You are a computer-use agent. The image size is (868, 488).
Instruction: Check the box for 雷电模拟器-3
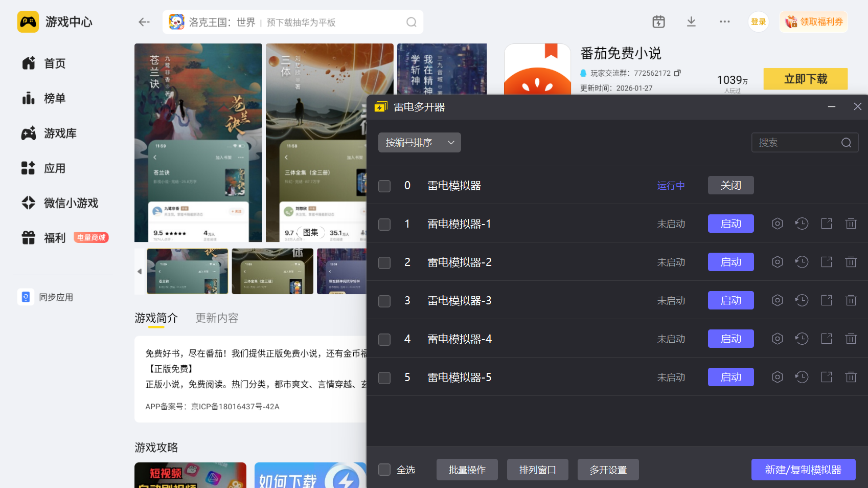pyautogui.click(x=384, y=301)
